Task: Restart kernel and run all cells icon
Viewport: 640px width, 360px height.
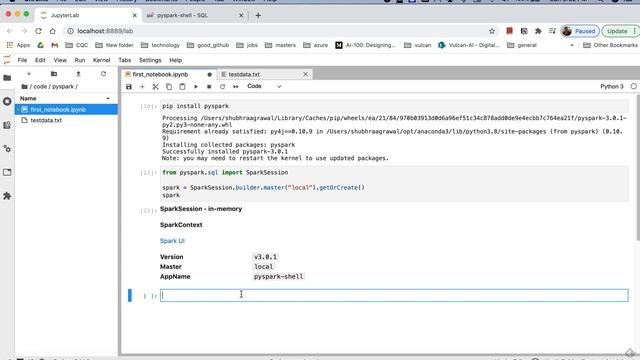Action: [236, 87]
